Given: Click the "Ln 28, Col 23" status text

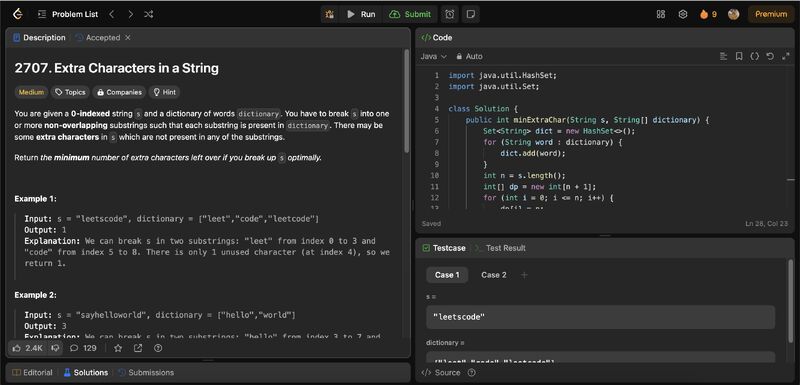Looking at the screenshot, I should pyautogui.click(x=767, y=224).
